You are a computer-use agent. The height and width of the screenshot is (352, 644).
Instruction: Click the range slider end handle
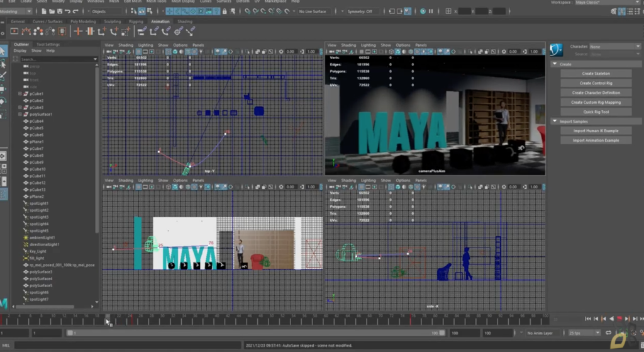[442, 332]
